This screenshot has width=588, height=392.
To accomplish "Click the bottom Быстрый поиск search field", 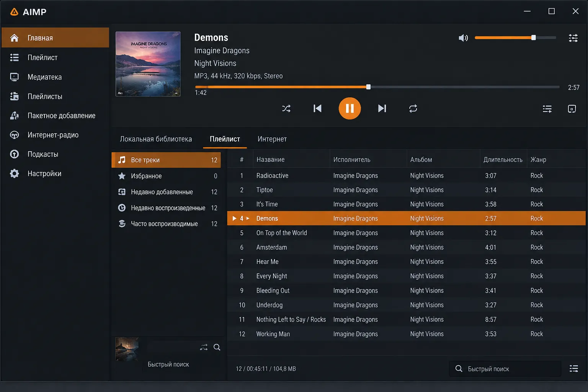I will (505, 369).
